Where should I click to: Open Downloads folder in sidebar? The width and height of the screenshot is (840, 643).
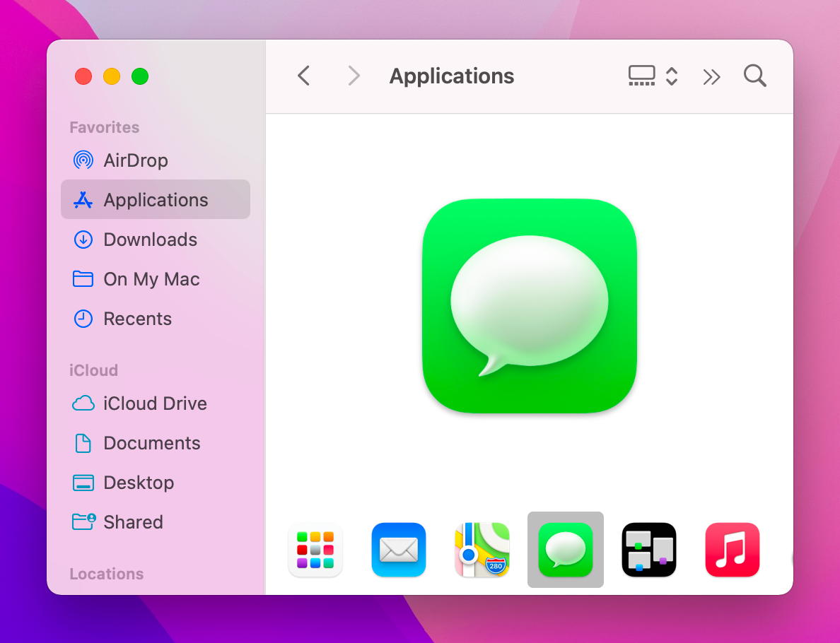pos(156,240)
